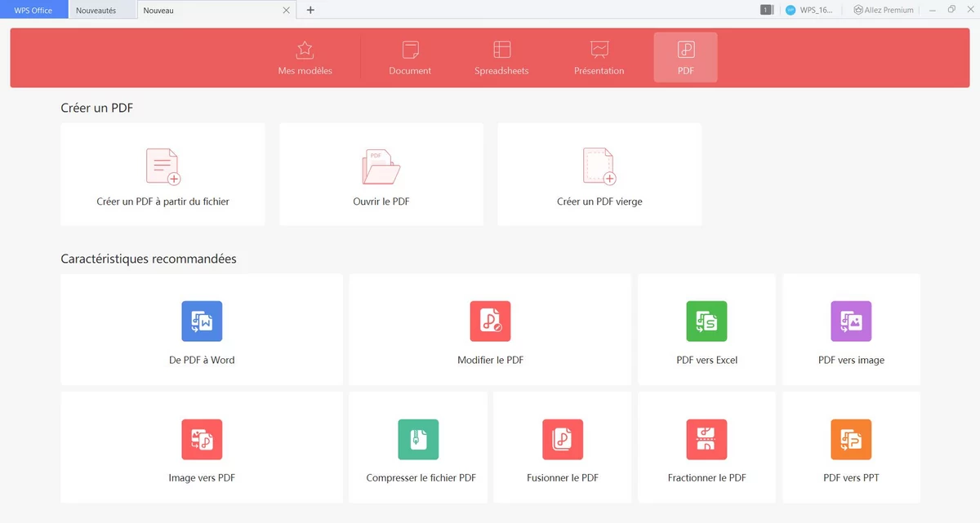
Task: Launch the orange PDF vers PPT icon
Action: pyautogui.click(x=851, y=440)
